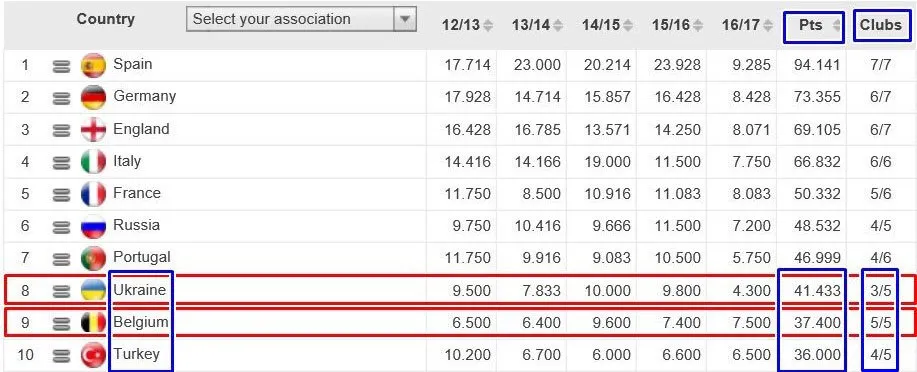This screenshot has width=917, height=372.
Task: Click the Ukraine flag icon
Action: click(94, 290)
